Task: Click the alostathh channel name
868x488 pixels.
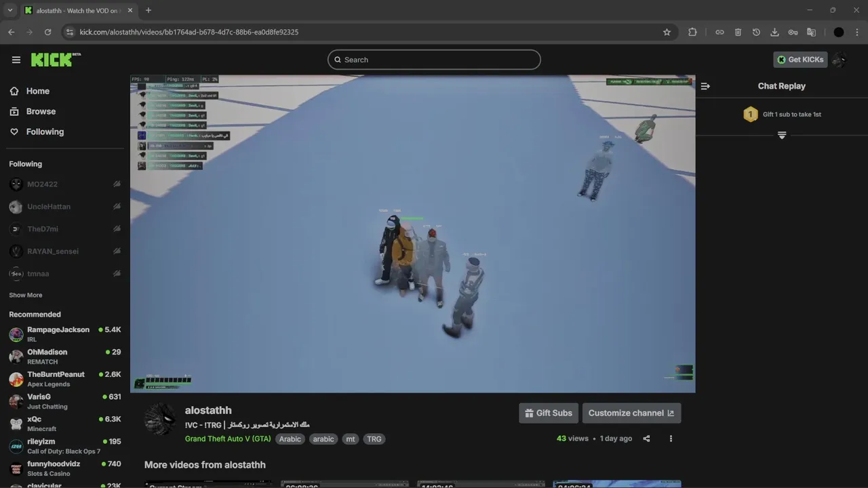Action: tap(208, 410)
